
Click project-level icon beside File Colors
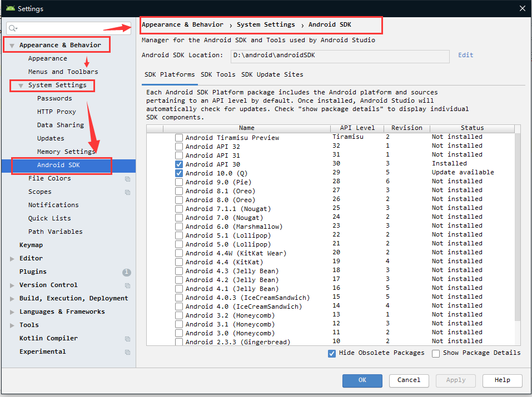tap(127, 179)
